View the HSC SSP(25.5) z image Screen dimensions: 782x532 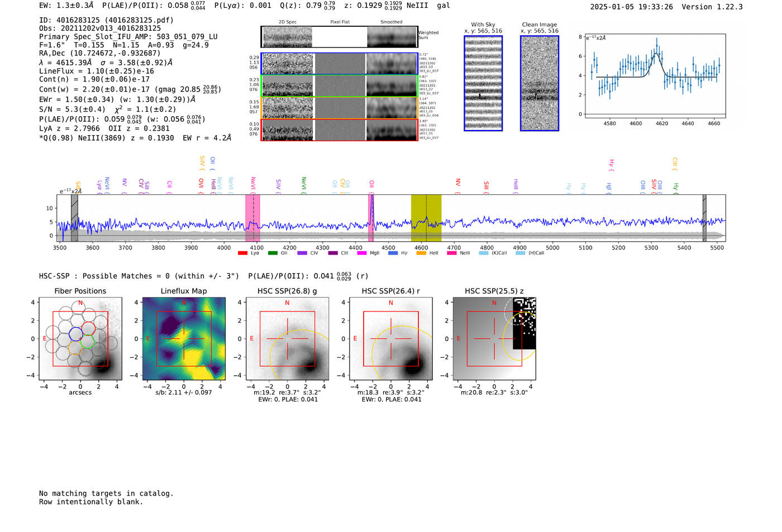click(494, 339)
